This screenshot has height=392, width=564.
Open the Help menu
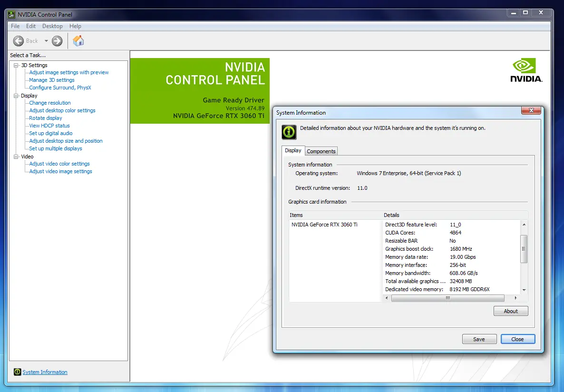(75, 26)
